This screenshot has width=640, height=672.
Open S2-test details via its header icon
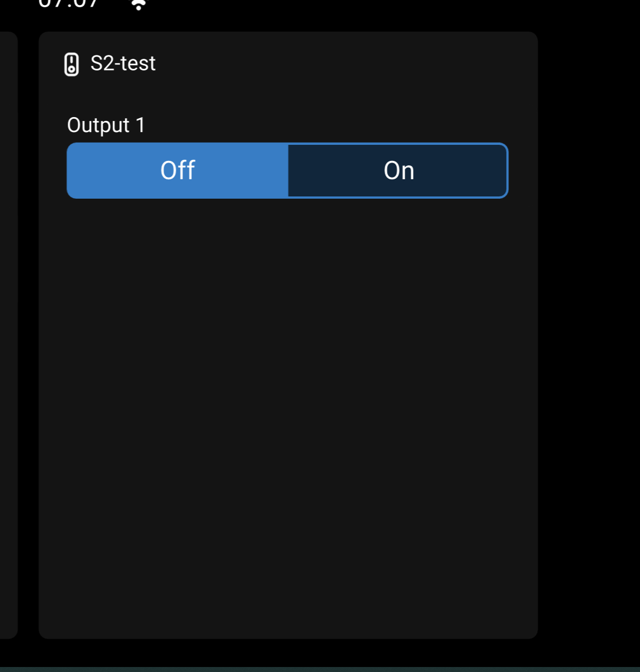72,64
